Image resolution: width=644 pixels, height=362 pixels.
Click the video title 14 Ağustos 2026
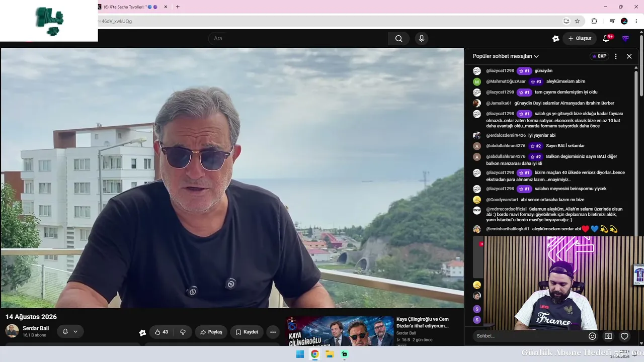point(31,317)
